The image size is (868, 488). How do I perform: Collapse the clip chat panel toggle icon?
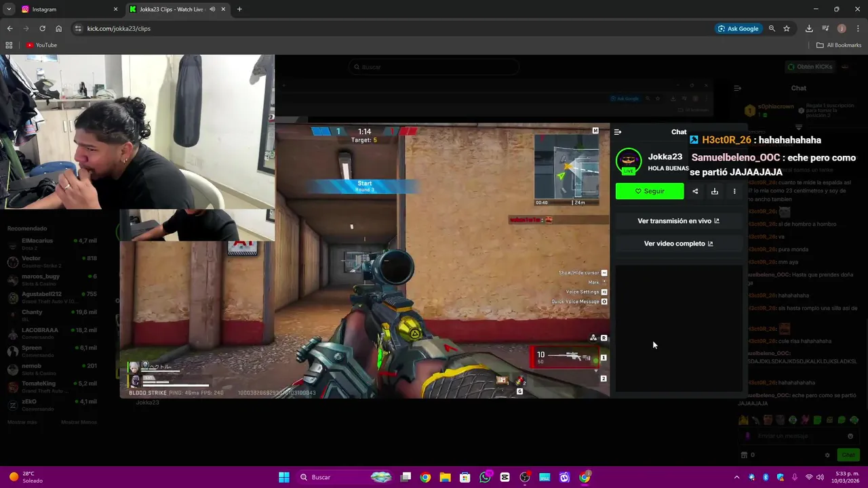(617, 132)
